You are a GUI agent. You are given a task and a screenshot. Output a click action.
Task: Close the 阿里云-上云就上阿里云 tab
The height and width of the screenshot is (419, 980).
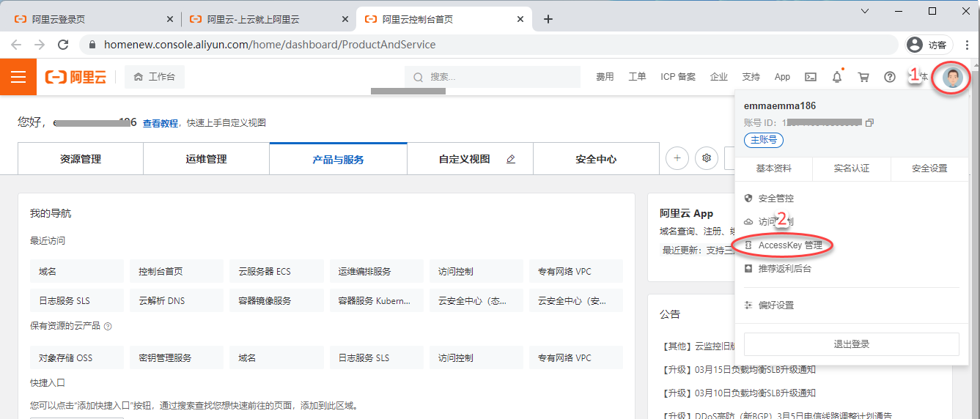(x=345, y=19)
